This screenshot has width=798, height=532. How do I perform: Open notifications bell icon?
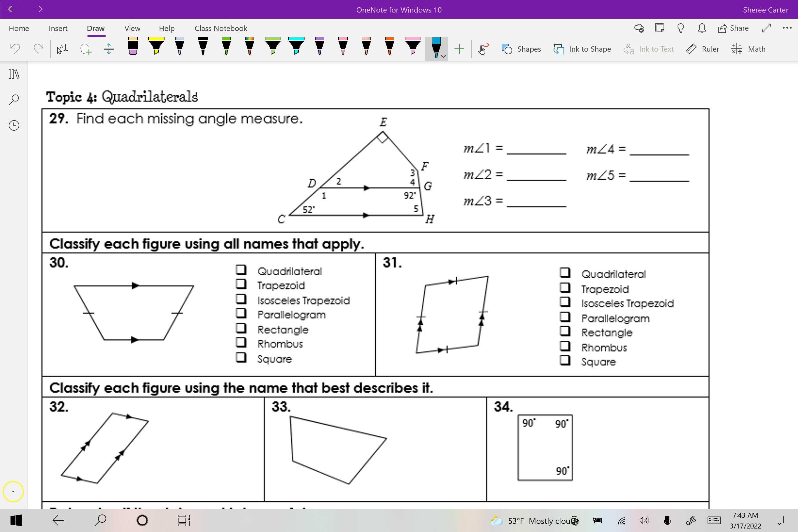[x=702, y=28]
